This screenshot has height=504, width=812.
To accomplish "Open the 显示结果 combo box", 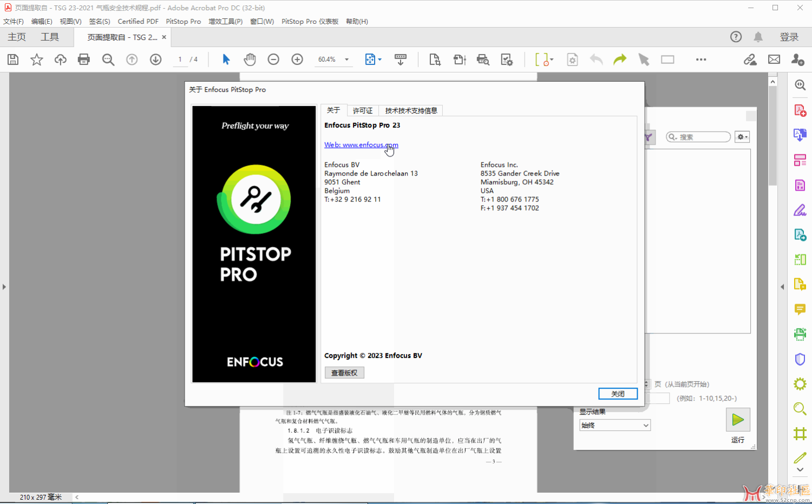I will [x=615, y=426].
